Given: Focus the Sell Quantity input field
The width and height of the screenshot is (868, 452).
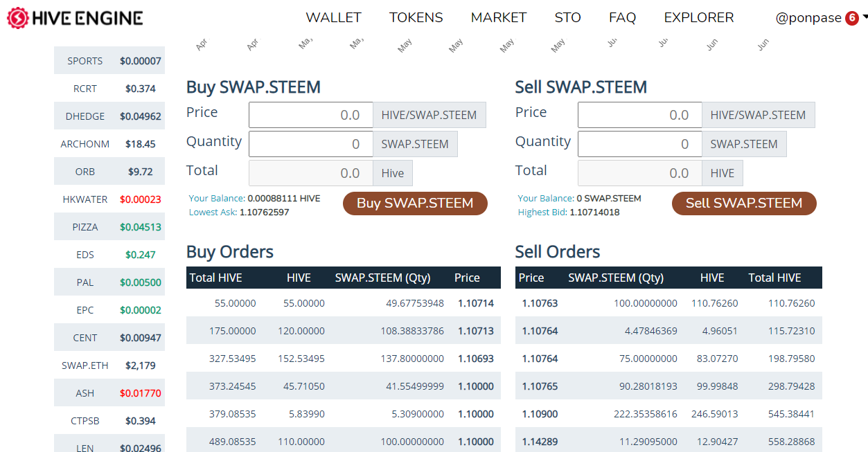Looking at the screenshot, I should 640,144.
